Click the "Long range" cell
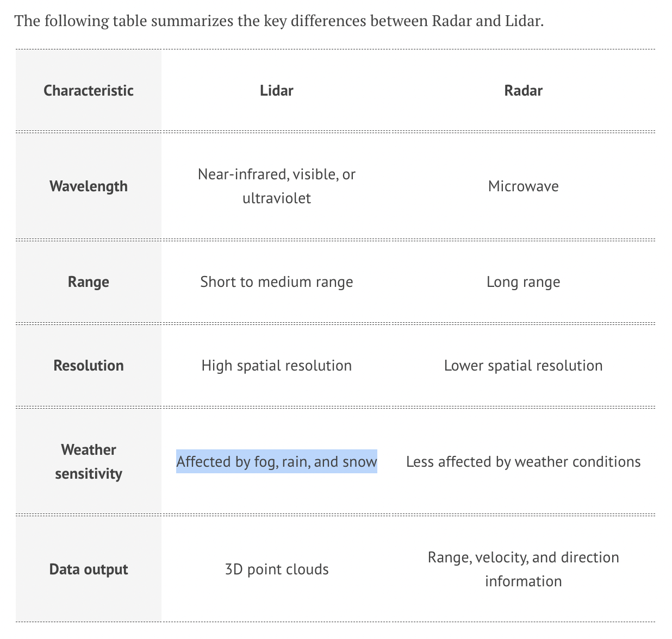The width and height of the screenshot is (672, 639). tap(523, 282)
